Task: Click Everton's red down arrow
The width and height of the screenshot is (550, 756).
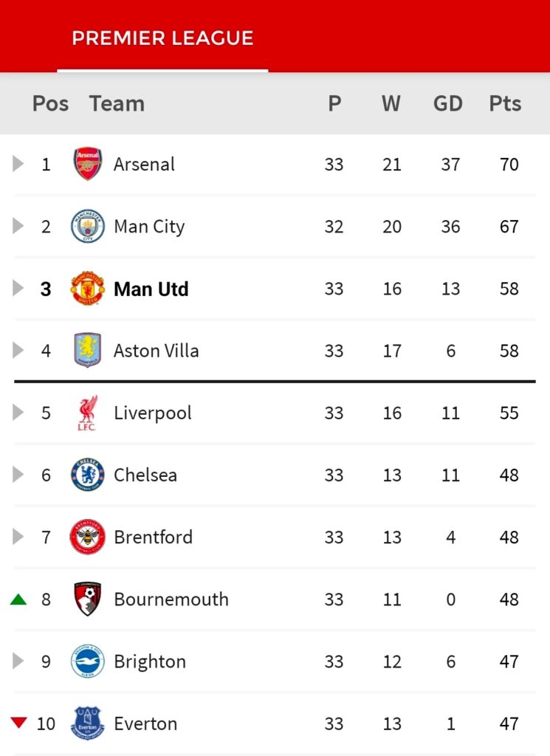Action: 18,723
